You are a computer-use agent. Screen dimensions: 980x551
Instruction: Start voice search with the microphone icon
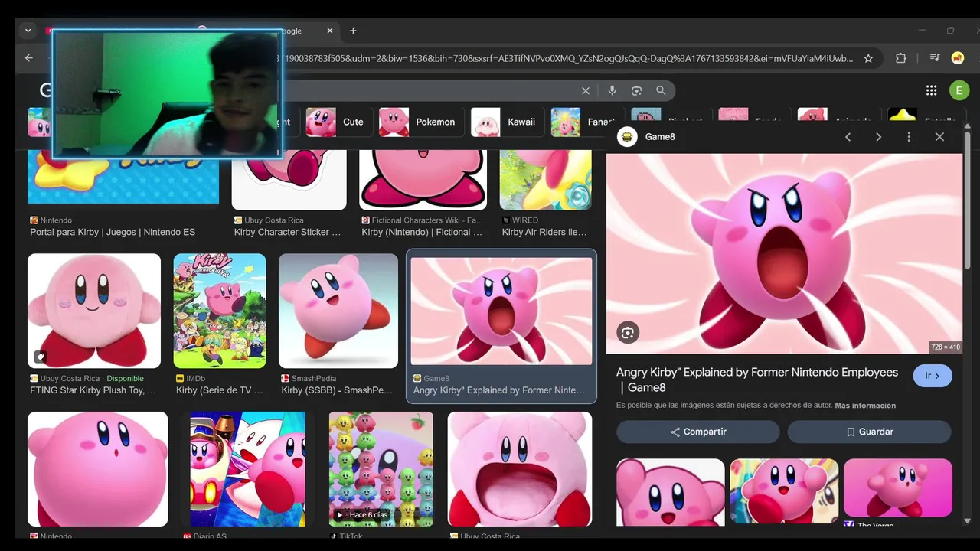click(612, 90)
